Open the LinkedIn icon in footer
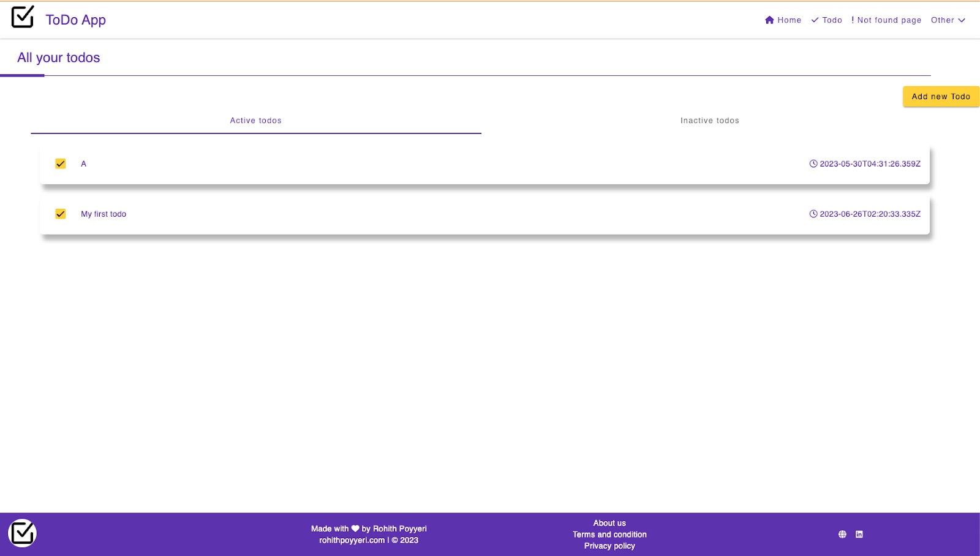Screen dimensions: 980x556 (x=859, y=535)
